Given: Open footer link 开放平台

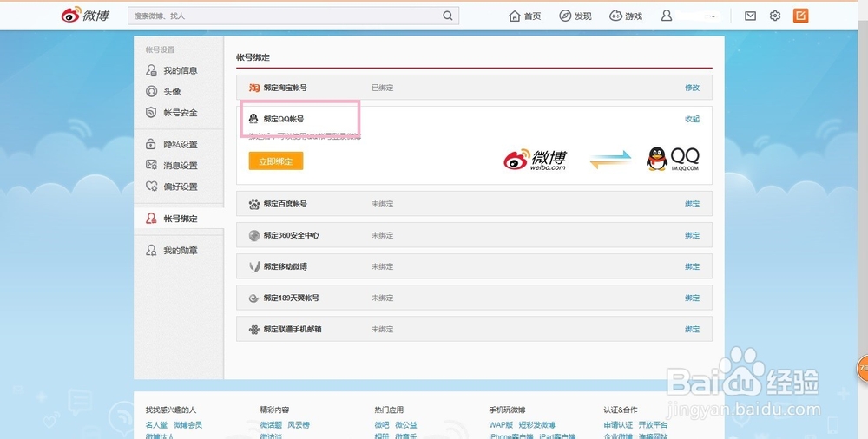Looking at the screenshot, I should (x=653, y=425).
